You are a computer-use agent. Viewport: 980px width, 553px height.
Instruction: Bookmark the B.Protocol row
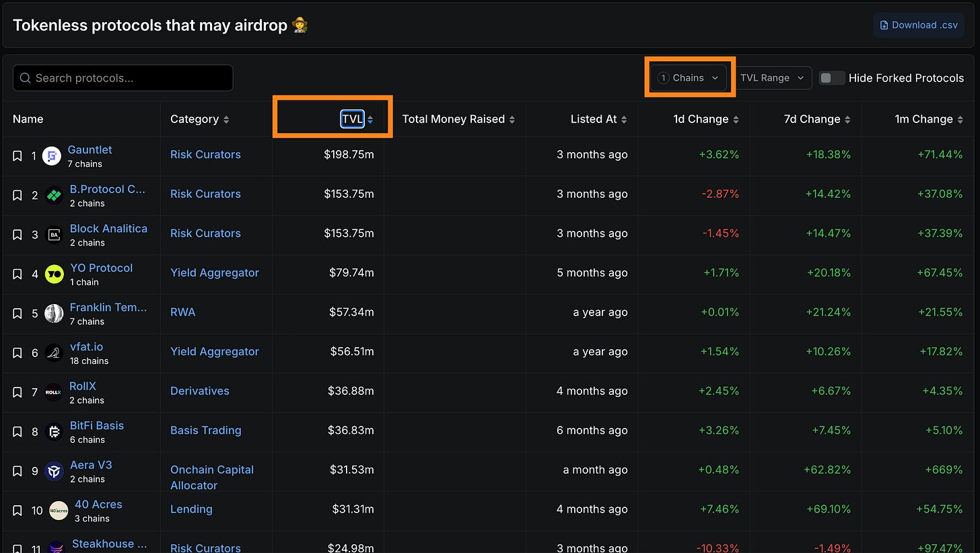click(17, 196)
